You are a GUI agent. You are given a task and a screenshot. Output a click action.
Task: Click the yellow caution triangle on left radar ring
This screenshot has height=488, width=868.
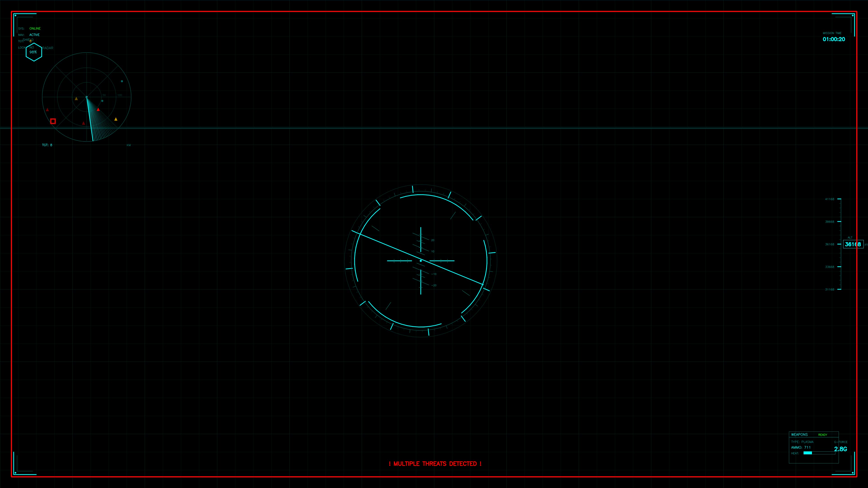76,98
